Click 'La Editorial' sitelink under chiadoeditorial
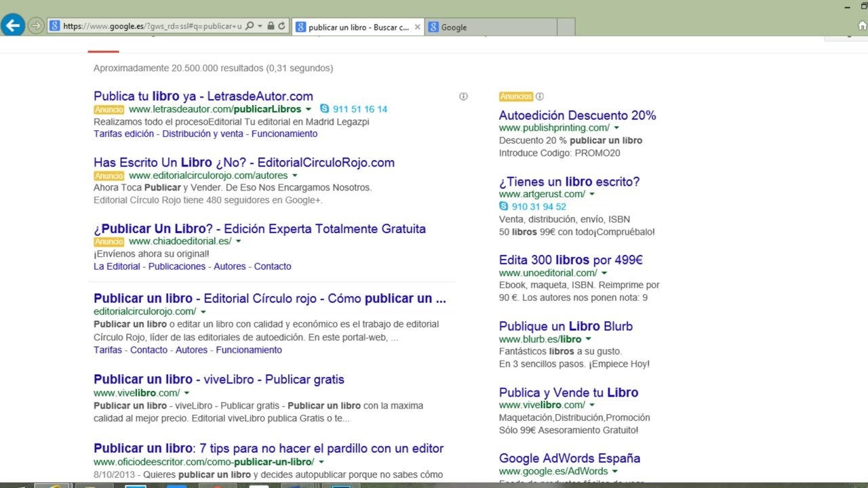Image resolution: width=868 pixels, height=488 pixels. point(117,266)
